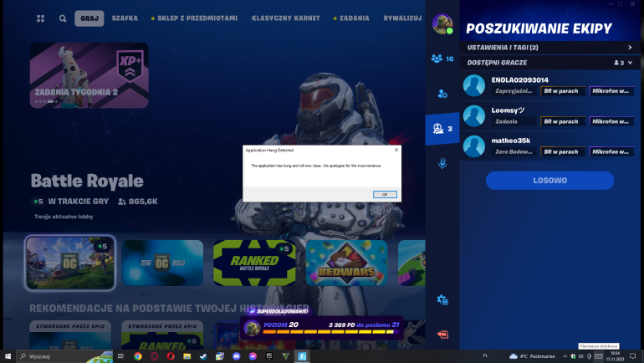Image resolution: width=644 pixels, height=363 pixels.
Task: Switch to the SZAFKA tab
Action: coord(125,18)
